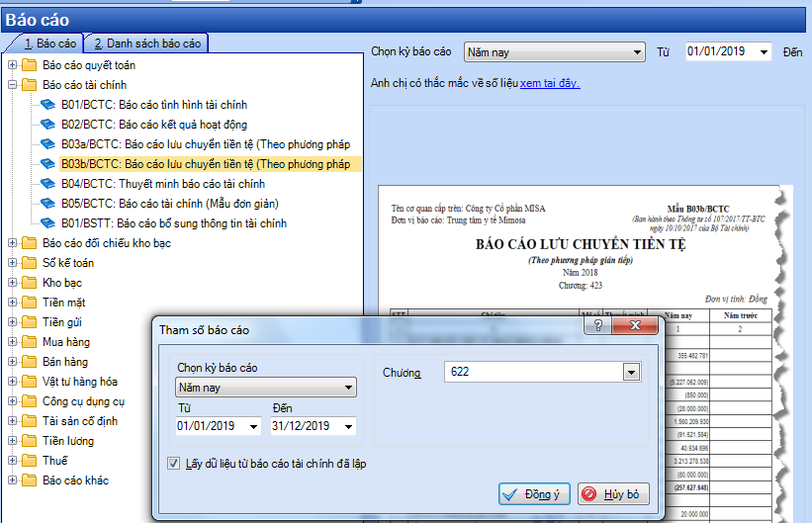Click the B02/BCTC report book icon

coord(48,125)
